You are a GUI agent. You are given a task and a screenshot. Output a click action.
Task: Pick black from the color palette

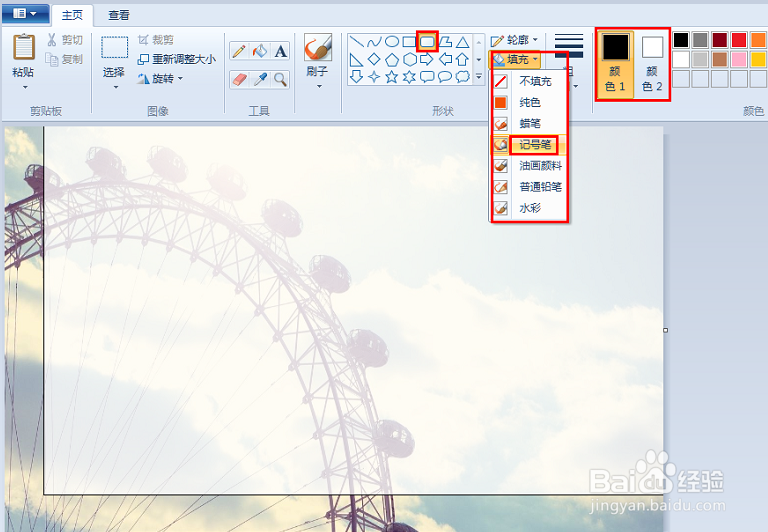pyautogui.click(x=681, y=40)
